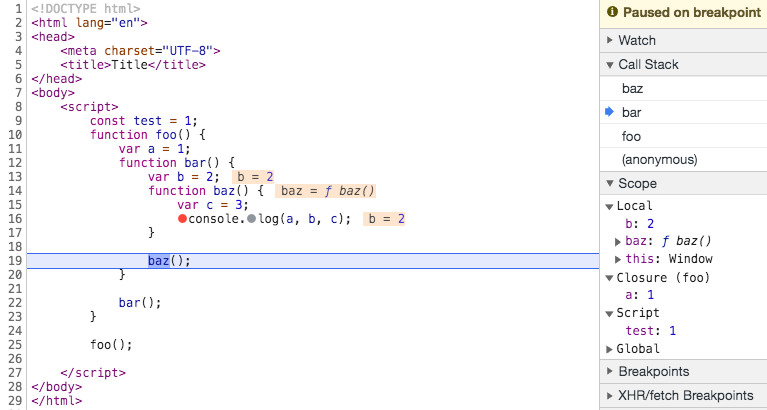Expand the Breakpoints section
The width and height of the screenshot is (767, 410).
[609, 371]
